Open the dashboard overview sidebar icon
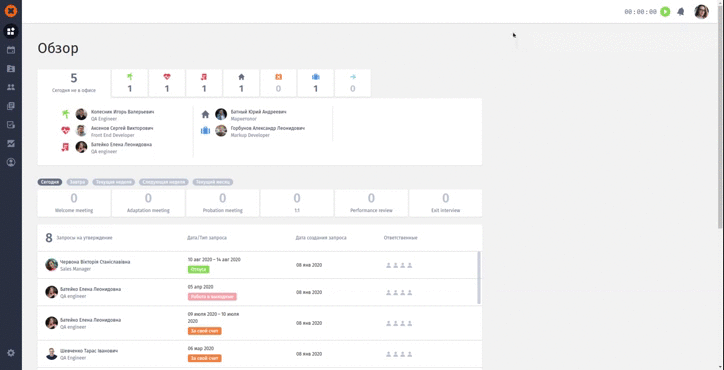 (x=11, y=31)
